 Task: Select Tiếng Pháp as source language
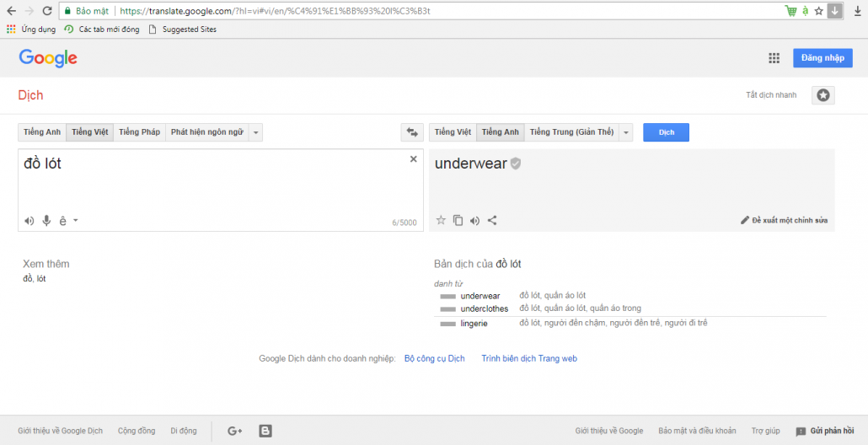(139, 132)
